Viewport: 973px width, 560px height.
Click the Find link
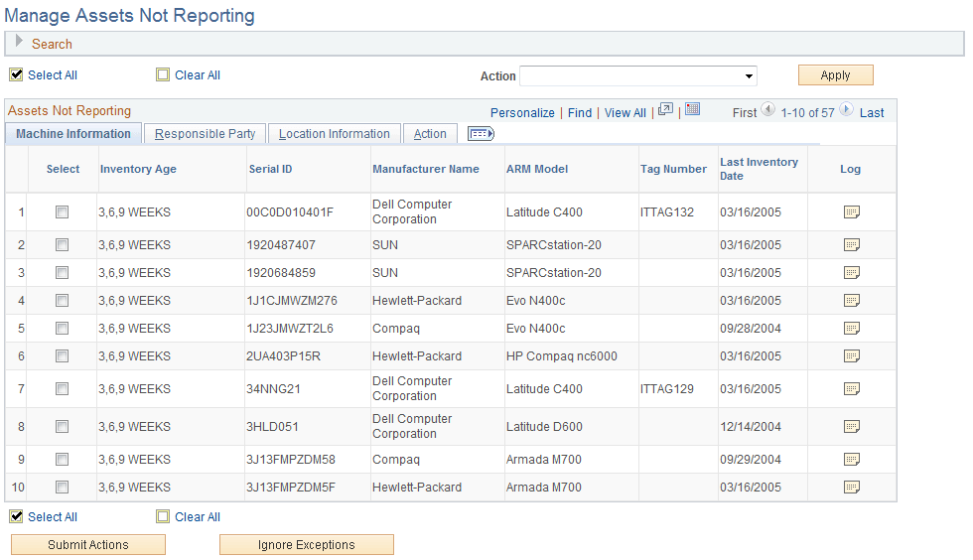point(580,113)
